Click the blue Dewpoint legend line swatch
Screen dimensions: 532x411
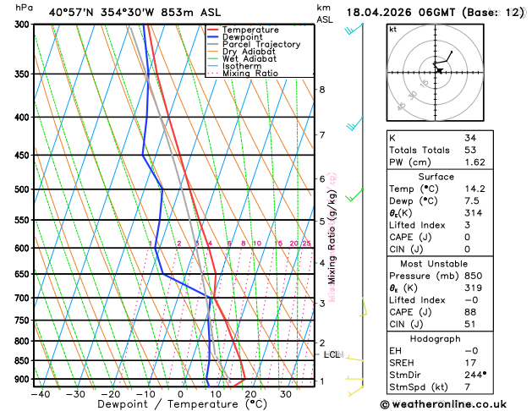213,37
